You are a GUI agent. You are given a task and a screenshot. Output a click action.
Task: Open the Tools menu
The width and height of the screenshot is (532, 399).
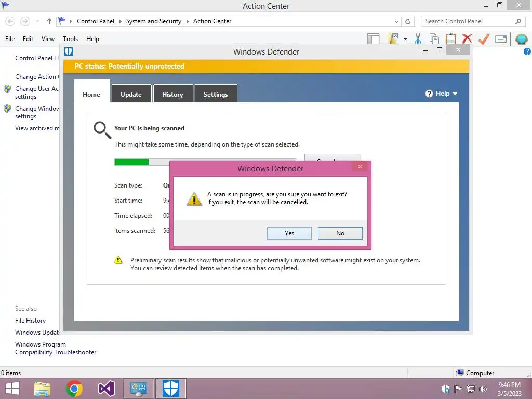pos(70,38)
